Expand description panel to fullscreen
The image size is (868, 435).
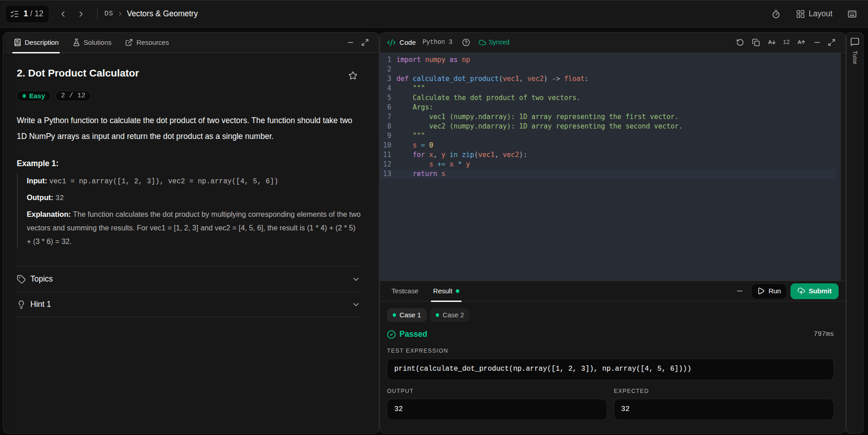(365, 43)
